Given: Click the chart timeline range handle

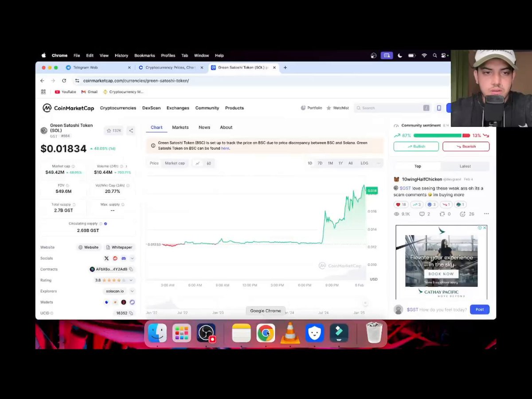Looking at the screenshot, I should coord(365,303).
